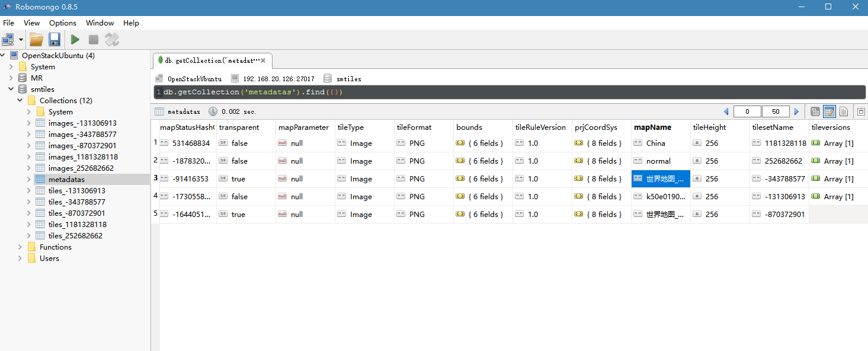The width and height of the screenshot is (868, 351).
Task: Switch results to table view mode
Action: click(x=829, y=111)
